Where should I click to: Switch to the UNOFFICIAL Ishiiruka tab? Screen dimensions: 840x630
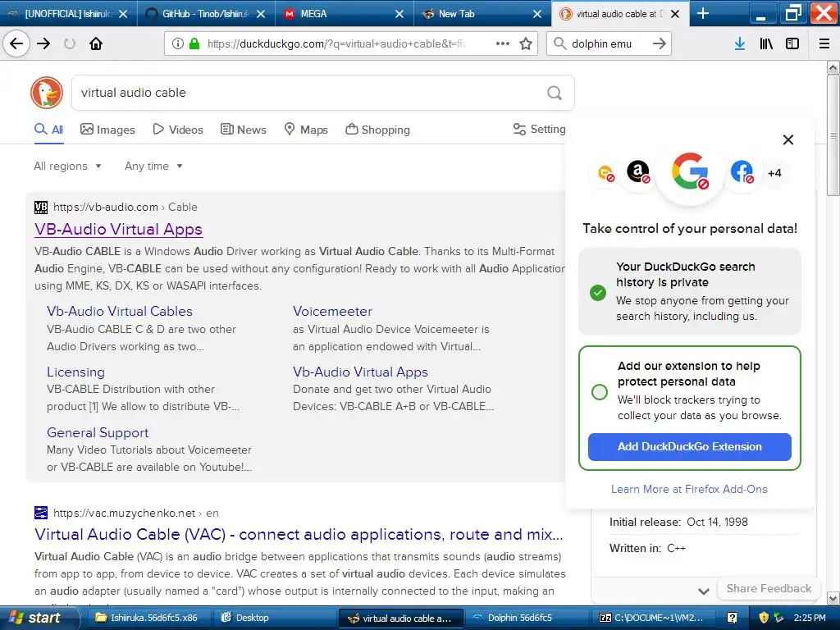point(69,14)
